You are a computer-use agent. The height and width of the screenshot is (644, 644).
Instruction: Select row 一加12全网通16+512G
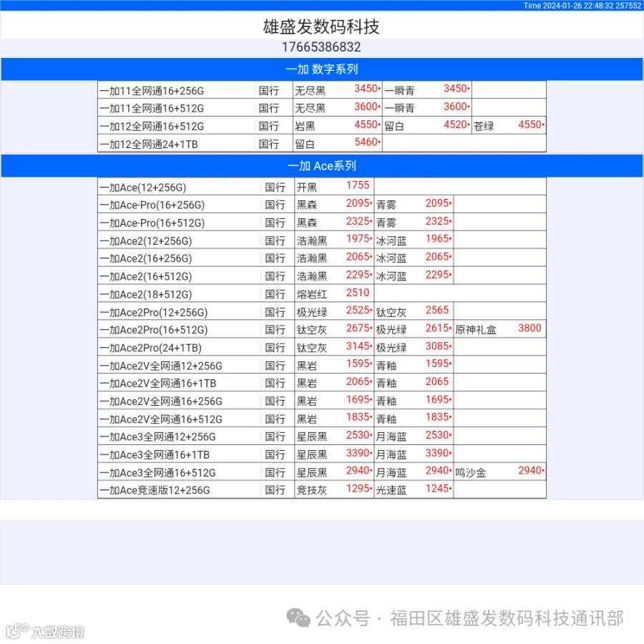(x=322, y=126)
